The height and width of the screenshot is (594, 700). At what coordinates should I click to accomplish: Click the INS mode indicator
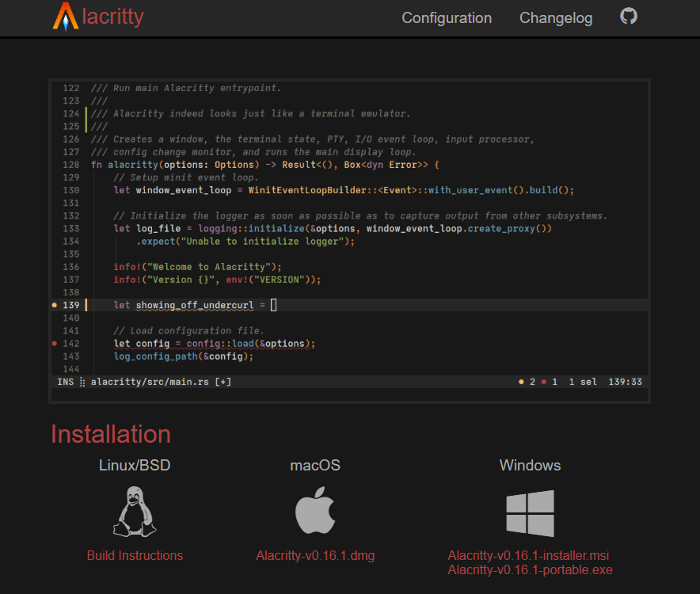[65, 381]
